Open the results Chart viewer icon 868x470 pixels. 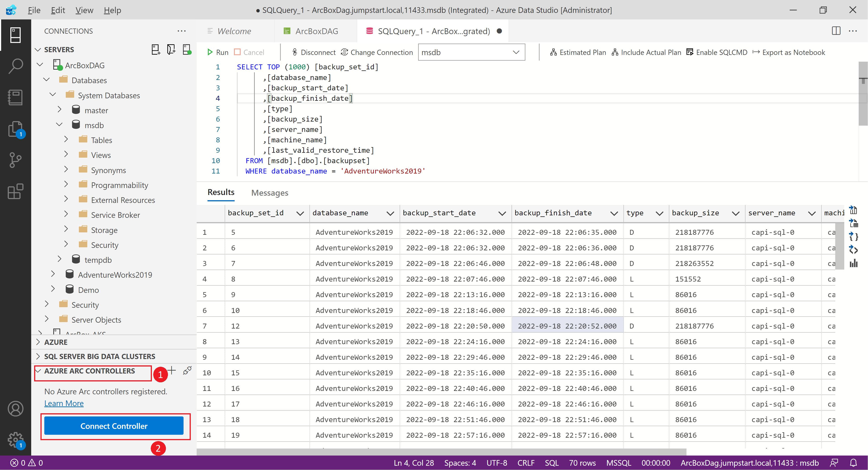tap(853, 263)
